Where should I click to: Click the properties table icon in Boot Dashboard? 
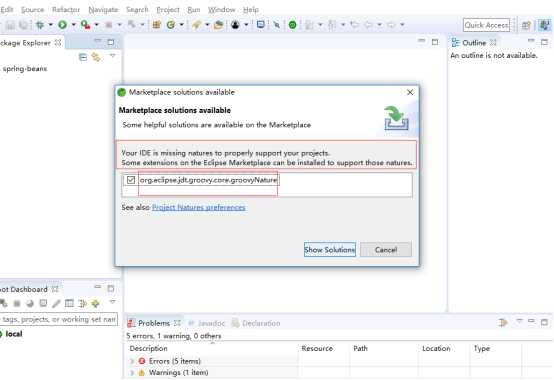(x=69, y=303)
